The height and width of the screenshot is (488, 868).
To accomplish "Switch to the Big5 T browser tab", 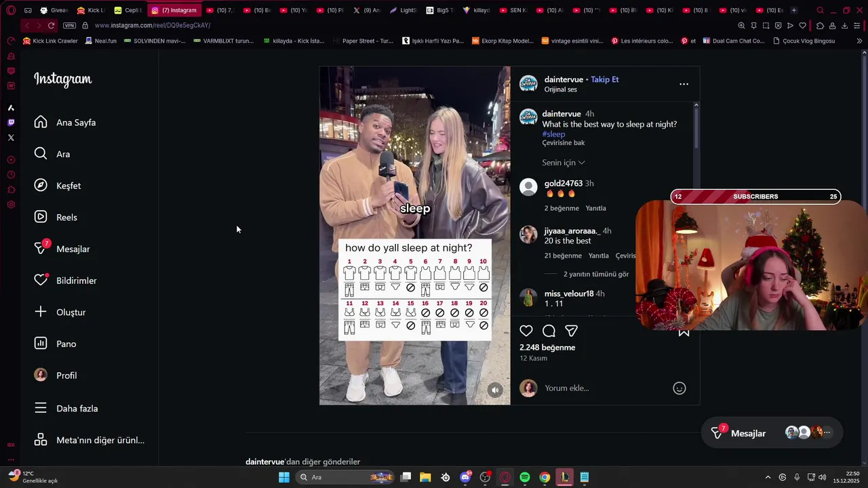I will [440, 10].
